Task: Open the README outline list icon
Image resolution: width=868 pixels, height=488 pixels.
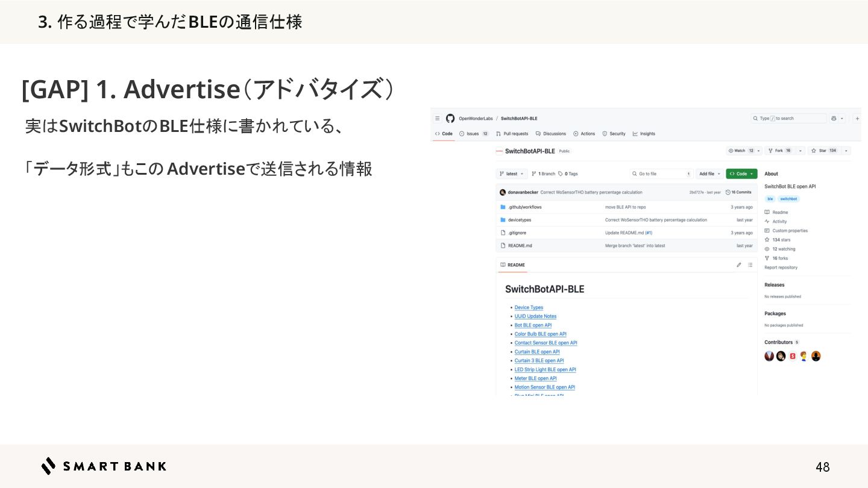Action: click(x=750, y=265)
